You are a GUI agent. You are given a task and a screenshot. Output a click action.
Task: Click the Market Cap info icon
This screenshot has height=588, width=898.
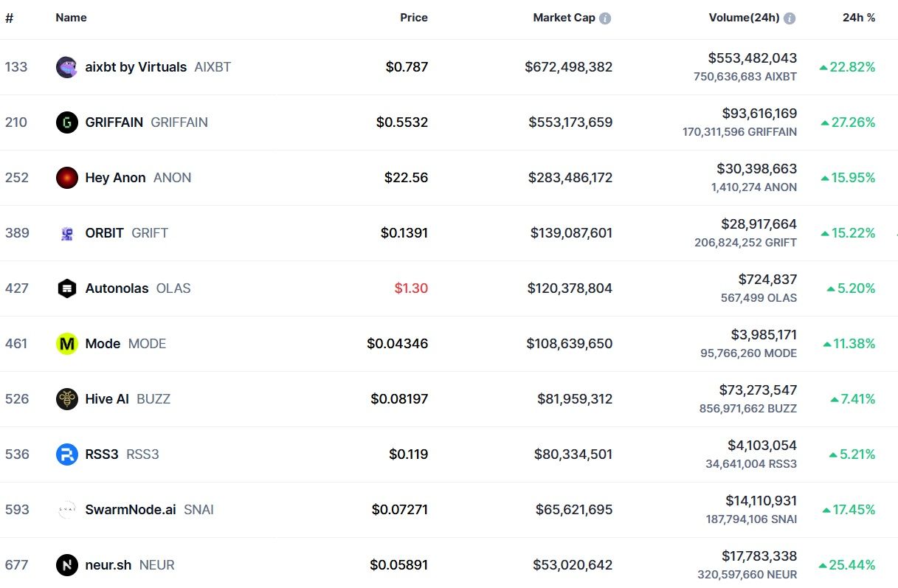pyautogui.click(x=605, y=18)
